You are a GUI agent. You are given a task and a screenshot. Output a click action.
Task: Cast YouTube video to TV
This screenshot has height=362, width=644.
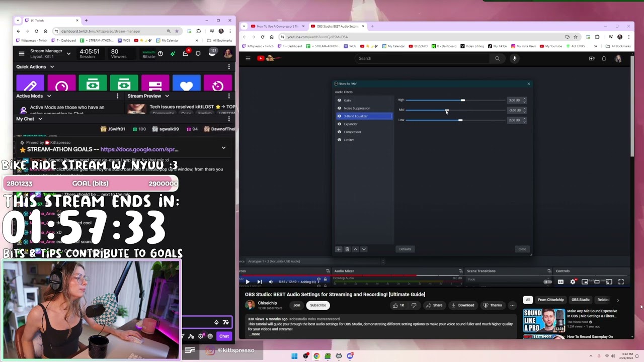[x=609, y=282]
